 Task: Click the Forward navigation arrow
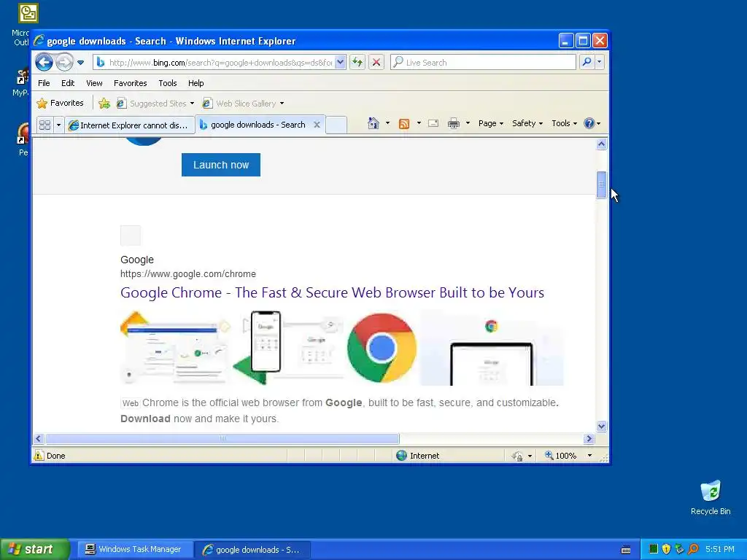(64, 63)
